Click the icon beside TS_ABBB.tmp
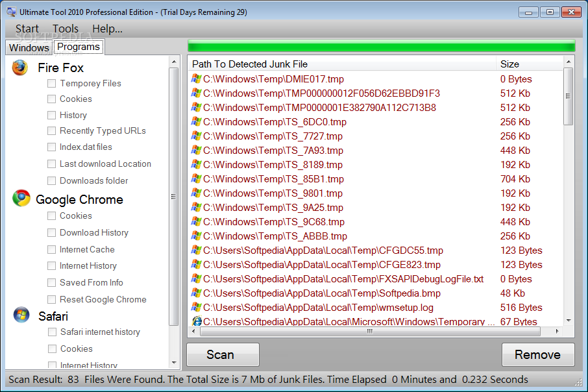588x392 pixels. (197, 236)
